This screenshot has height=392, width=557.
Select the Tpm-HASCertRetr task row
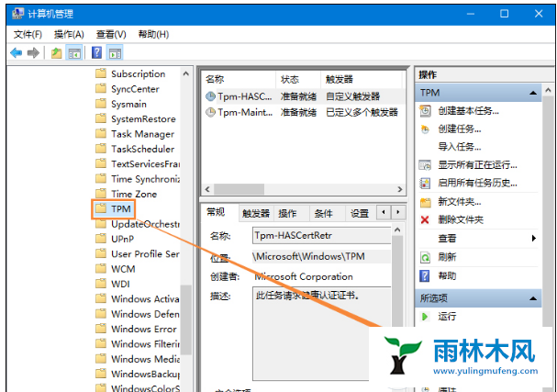click(240, 96)
